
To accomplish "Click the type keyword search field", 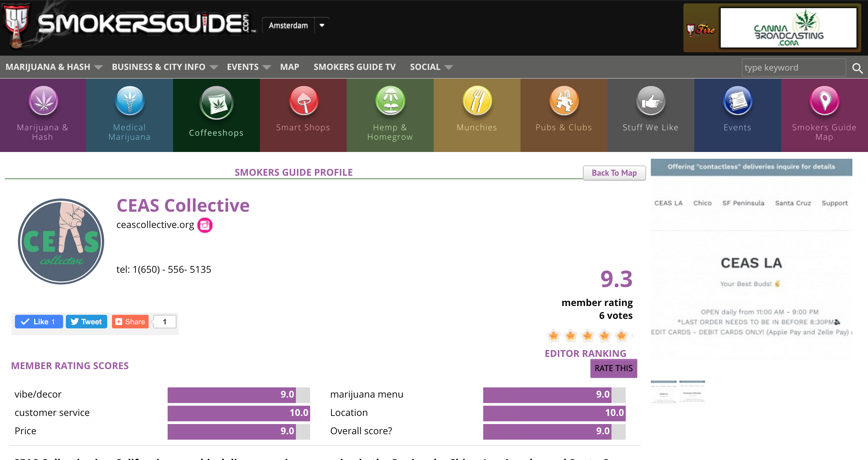I will click(793, 68).
